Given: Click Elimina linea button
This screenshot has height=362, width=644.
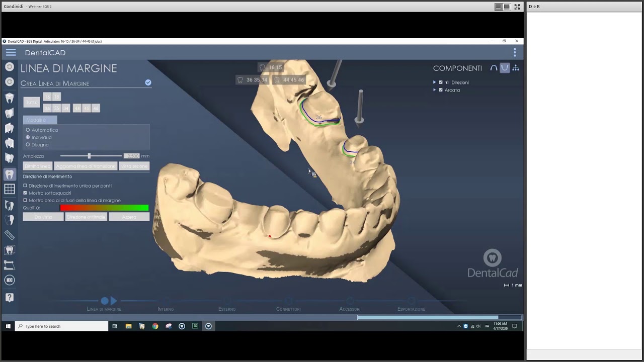Looking at the screenshot, I should (38, 166).
